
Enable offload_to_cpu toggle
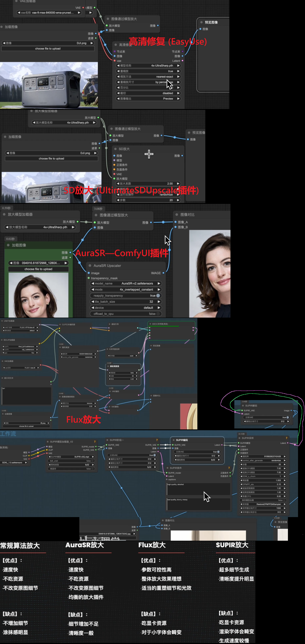coord(158,314)
